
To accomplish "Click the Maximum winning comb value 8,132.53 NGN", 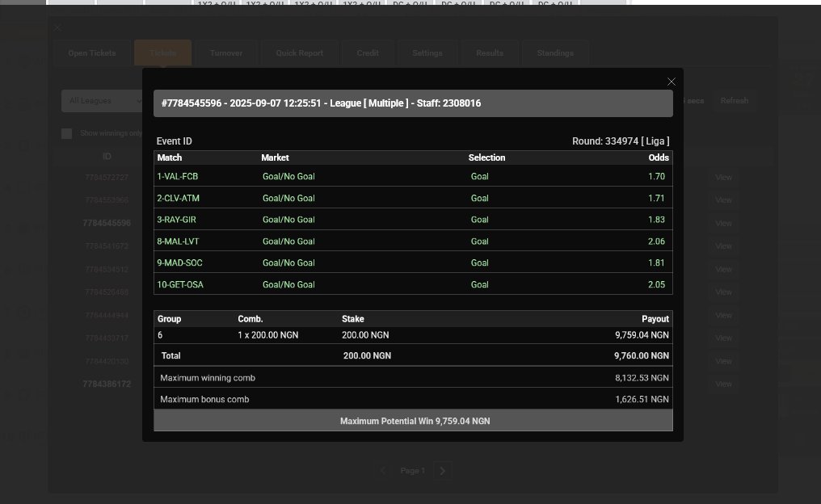I will (642, 378).
